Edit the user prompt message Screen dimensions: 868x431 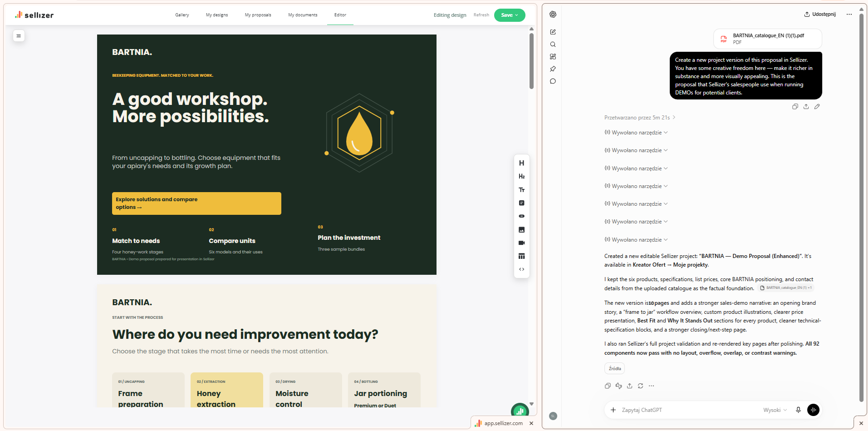817,107
